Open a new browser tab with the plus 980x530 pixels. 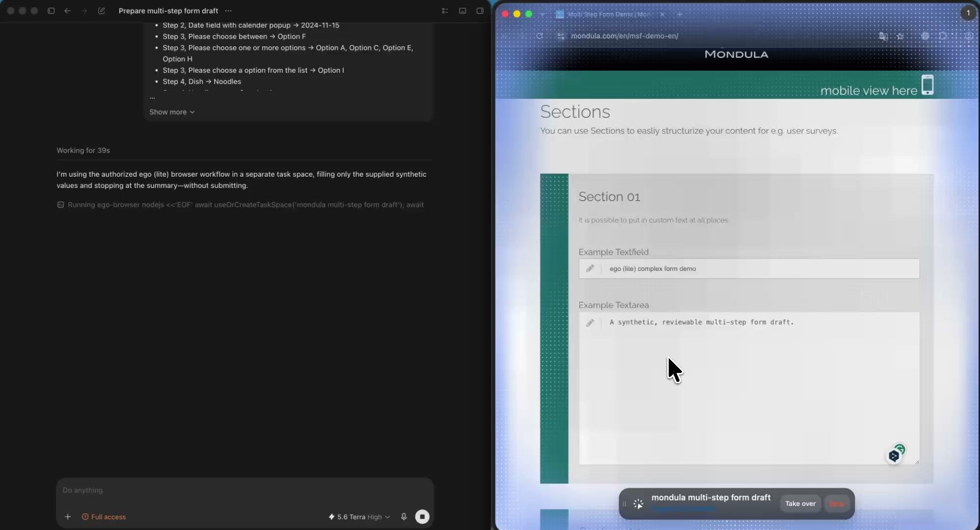tap(680, 14)
